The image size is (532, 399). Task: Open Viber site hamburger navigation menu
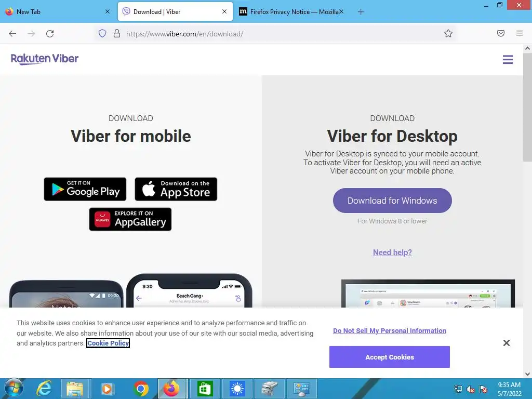click(508, 60)
